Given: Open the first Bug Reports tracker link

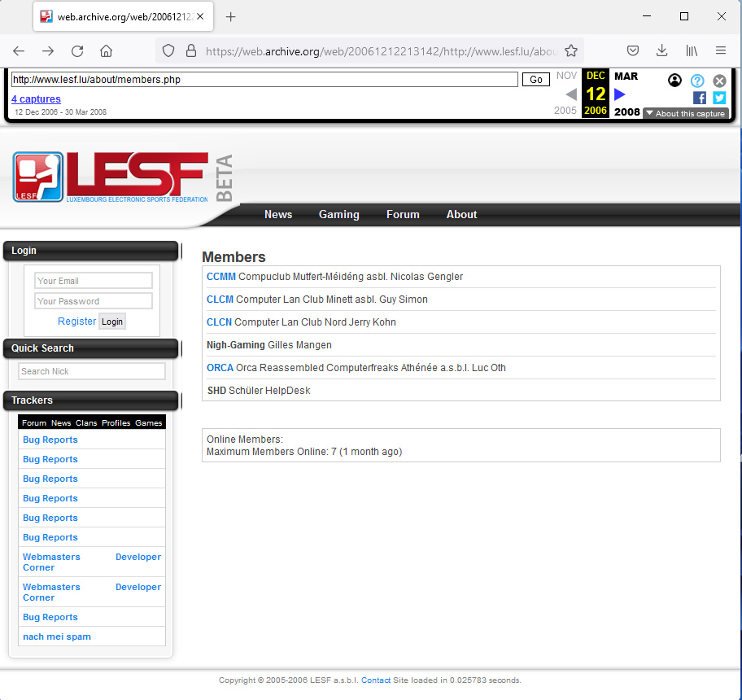Looking at the screenshot, I should pyautogui.click(x=50, y=440).
